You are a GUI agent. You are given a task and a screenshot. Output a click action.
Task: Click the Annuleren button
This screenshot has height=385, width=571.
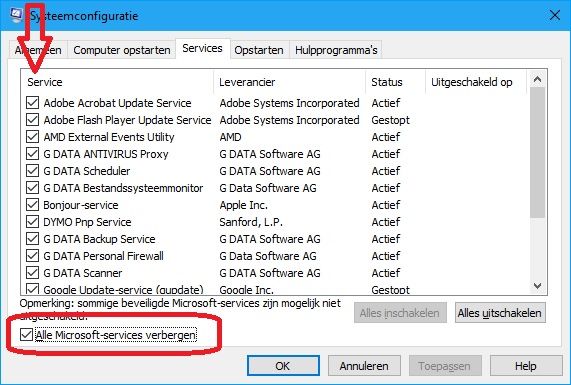click(x=364, y=366)
